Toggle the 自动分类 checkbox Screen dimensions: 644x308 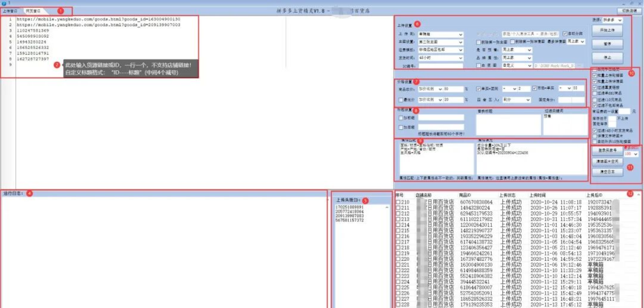(x=565, y=34)
